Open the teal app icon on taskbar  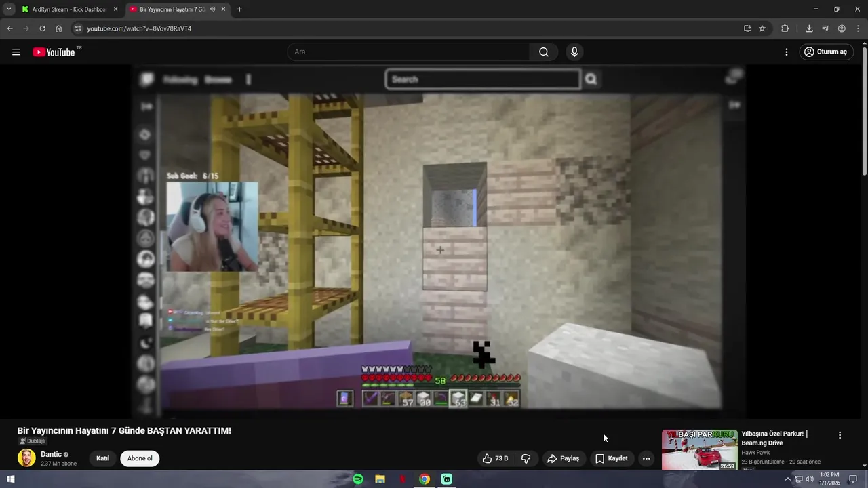tap(447, 479)
